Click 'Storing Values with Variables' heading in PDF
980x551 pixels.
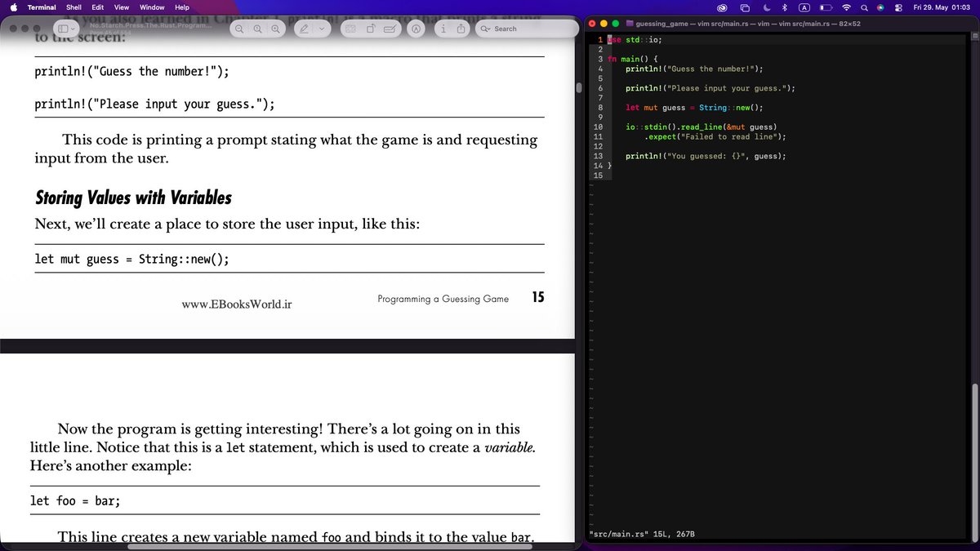coord(133,198)
